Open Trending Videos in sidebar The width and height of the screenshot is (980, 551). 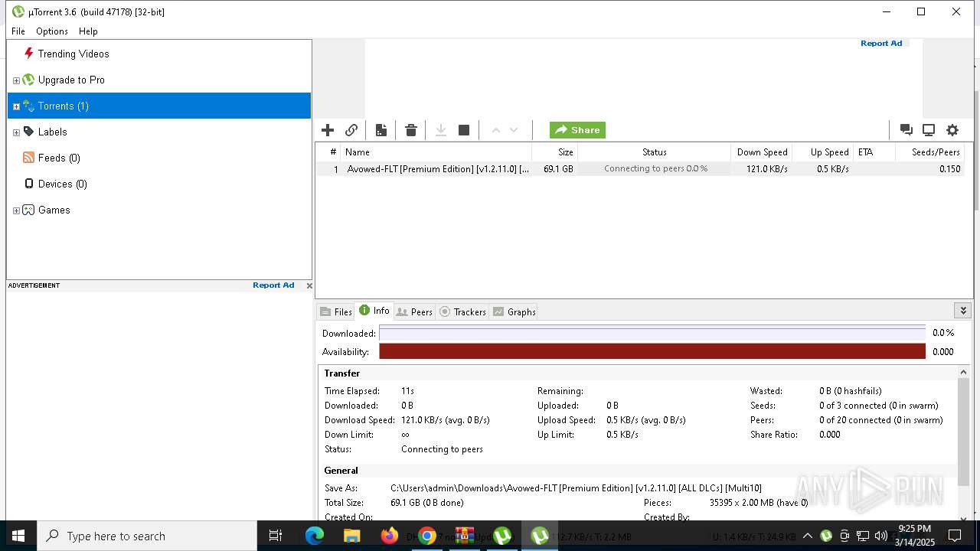73,54
